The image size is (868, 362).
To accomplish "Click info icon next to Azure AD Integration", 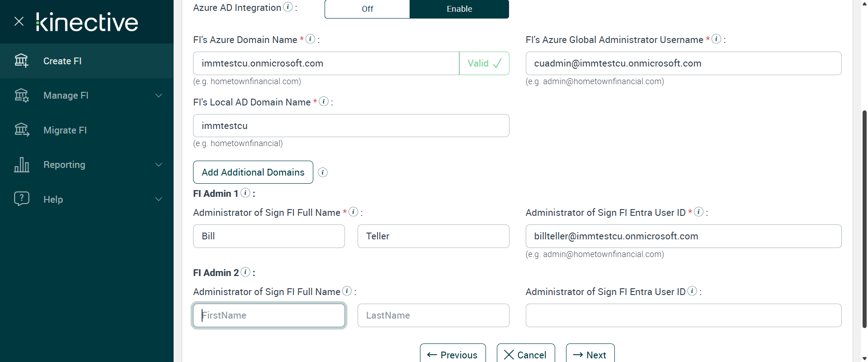I will [288, 7].
